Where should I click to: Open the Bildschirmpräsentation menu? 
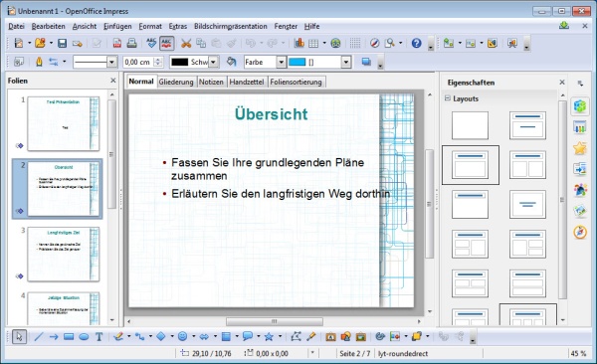231,26
